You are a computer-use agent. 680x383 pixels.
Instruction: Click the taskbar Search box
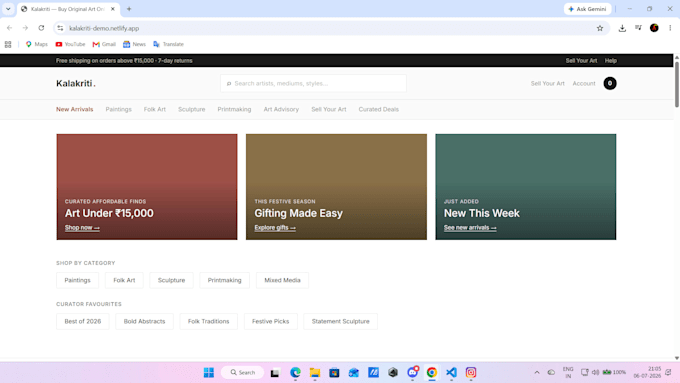tap(243, 373)
